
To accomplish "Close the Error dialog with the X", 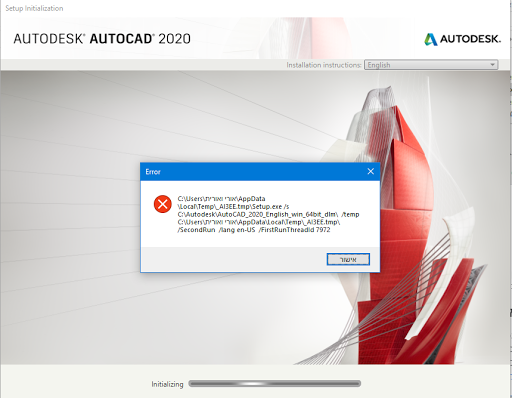I will click(370, 171).
